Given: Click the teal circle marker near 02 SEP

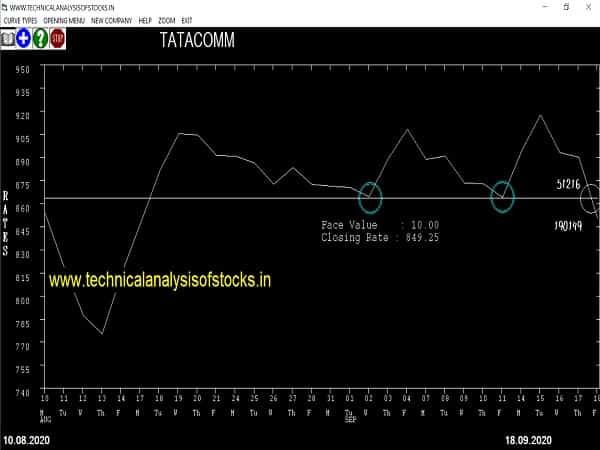Looking at the screenshot, I should (371, 197).
